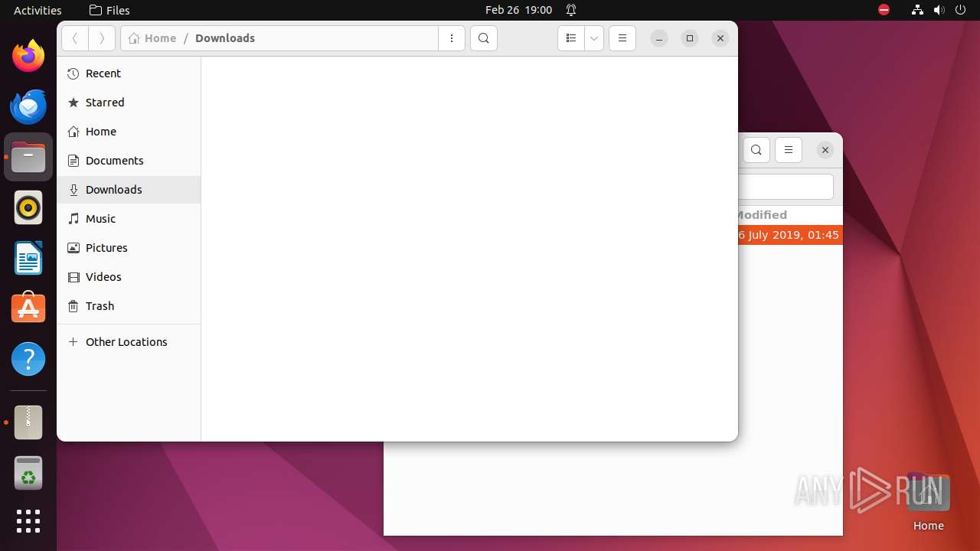
Task: Click the search icon in the background archive window
Action: click(756, 150)
